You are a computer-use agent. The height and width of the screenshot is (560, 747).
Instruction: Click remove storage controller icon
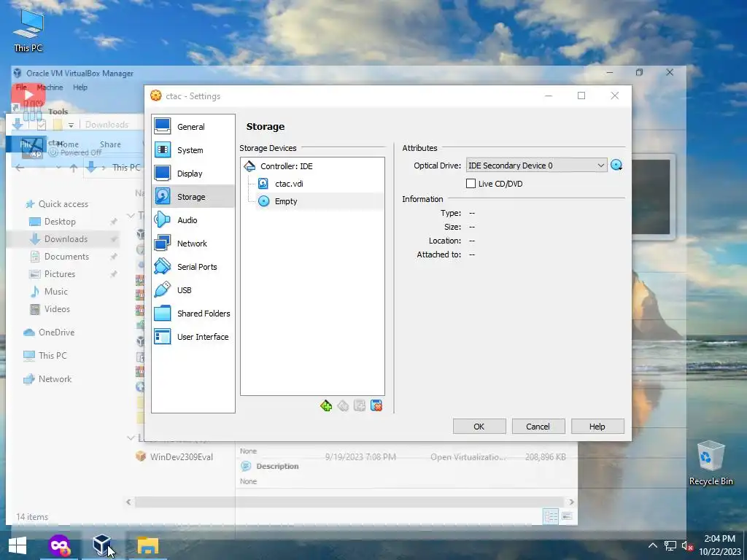[343, 405]
